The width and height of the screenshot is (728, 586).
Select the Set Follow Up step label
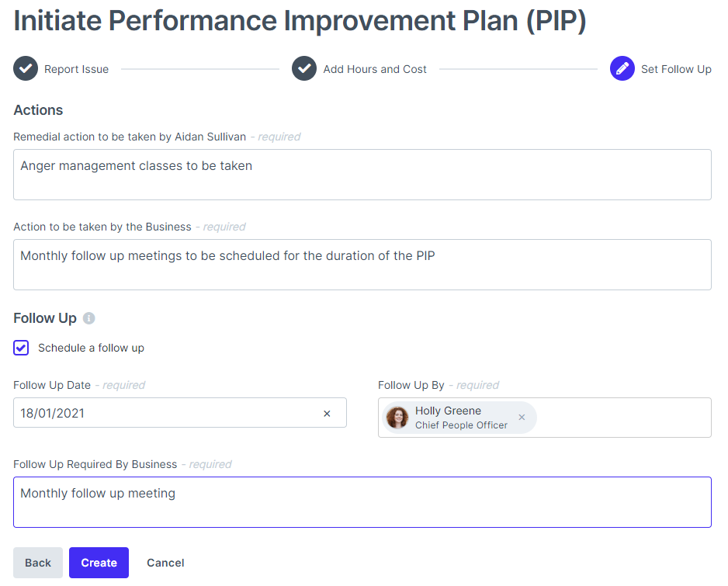point(676,69)
